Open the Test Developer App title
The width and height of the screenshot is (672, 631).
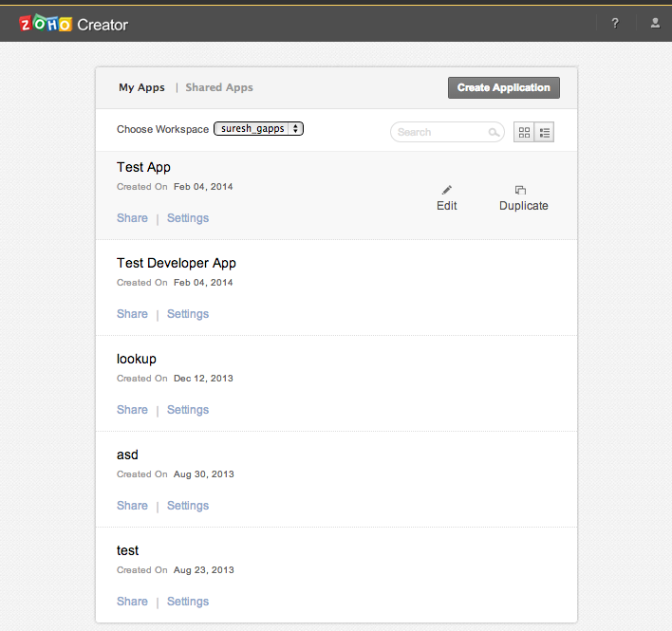point(177,263)
